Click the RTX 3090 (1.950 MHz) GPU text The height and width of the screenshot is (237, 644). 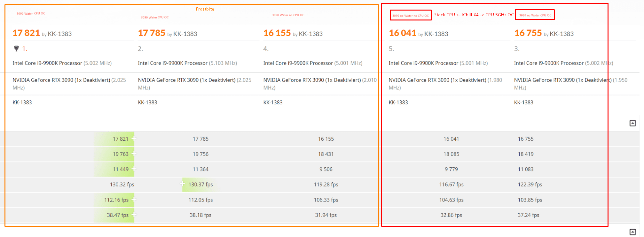tap(571, 83)
